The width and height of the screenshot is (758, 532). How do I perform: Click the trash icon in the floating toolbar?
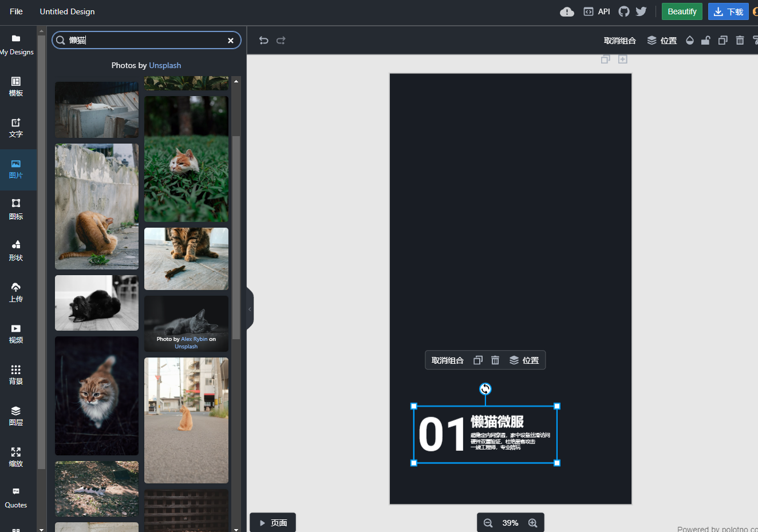pos(495,360)
